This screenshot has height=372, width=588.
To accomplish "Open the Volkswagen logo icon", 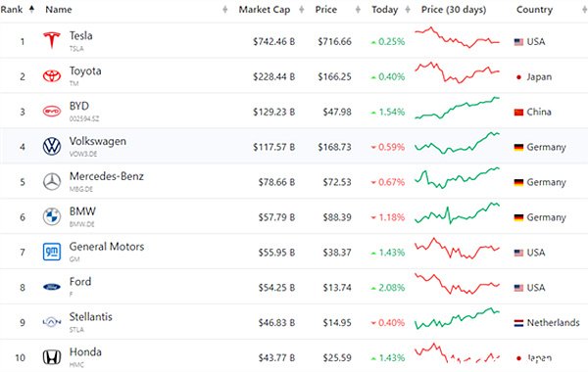I will point(52,146).
